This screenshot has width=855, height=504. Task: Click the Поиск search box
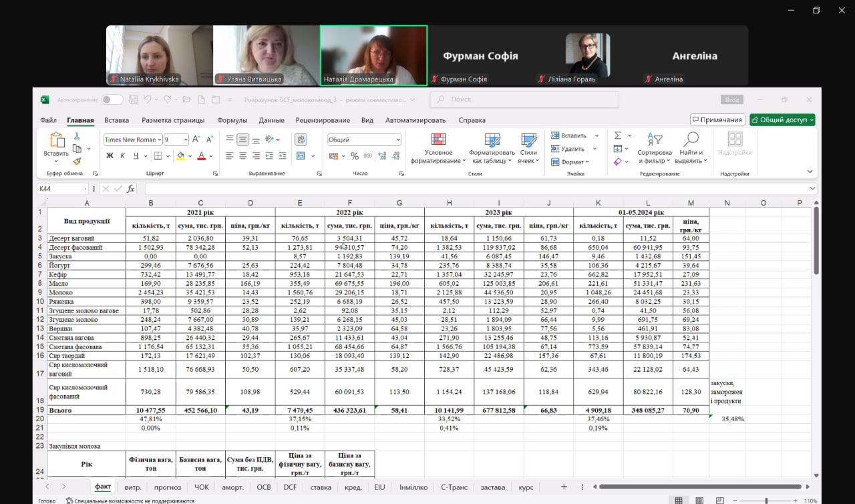[x=524, y=99]
